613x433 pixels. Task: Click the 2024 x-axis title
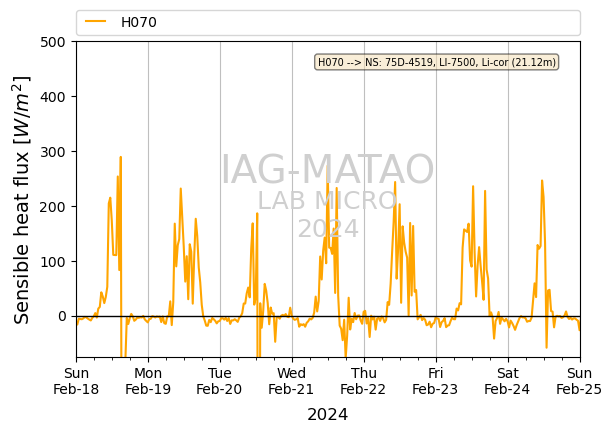coord(328,415)
